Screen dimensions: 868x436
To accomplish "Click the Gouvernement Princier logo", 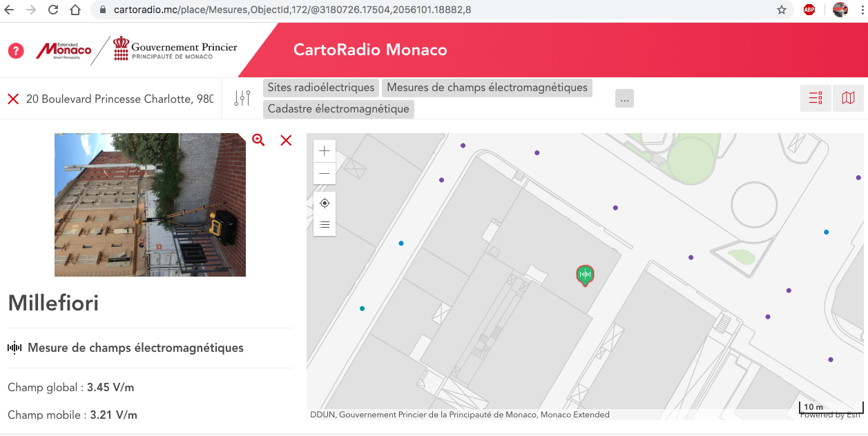I will click(175, 50).
